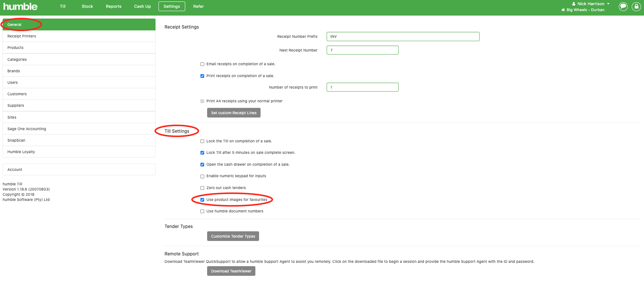
Task: Open Receipt Printers settings
Action: (79, 36)
